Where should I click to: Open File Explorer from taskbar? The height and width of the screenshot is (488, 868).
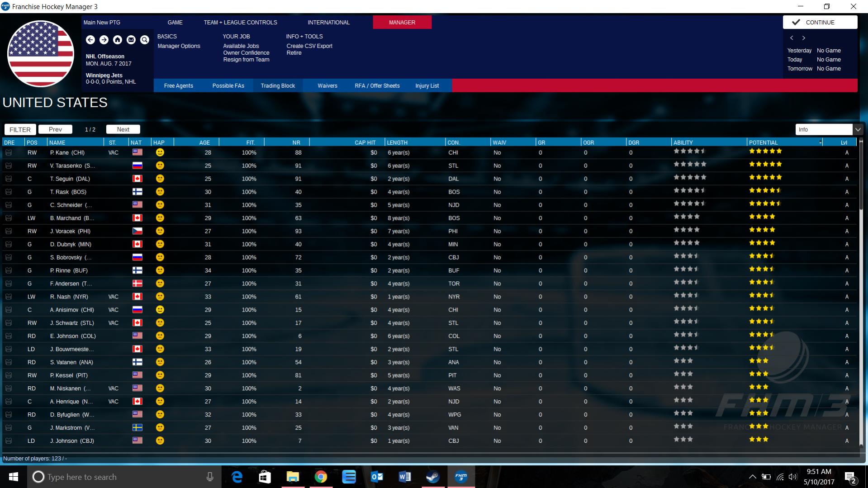tap(293, 477)
